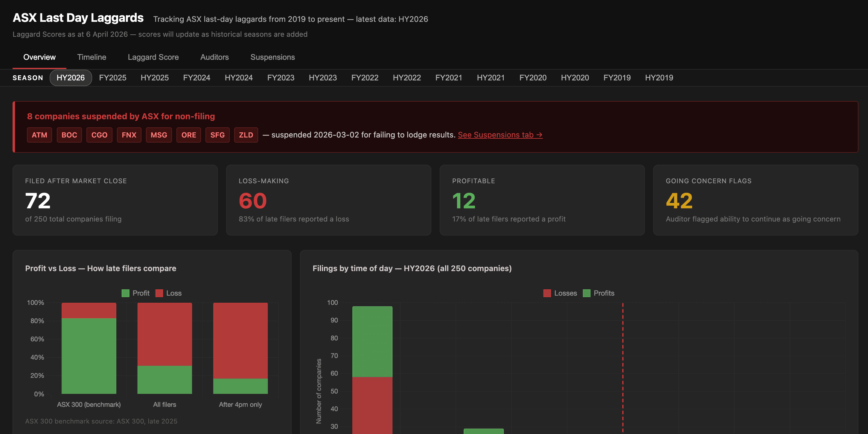Click the 'Profit vs Loss' chart title
This screenshot has height=434, width=868.
(101, 268)
